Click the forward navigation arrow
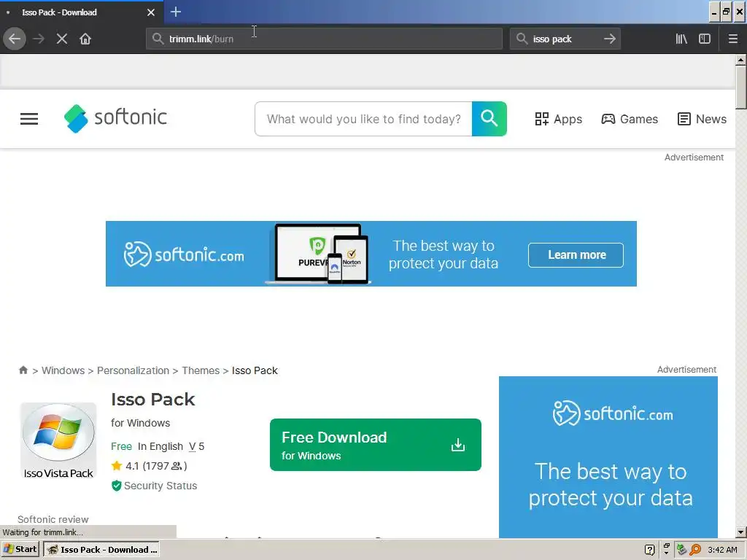This screenshot has height=560, width=747. tap(39, 39)
